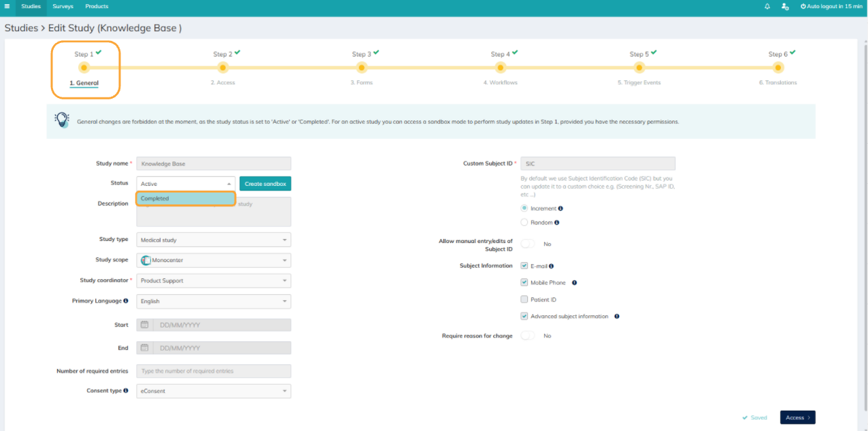Click the Step 6 circle marker

point(778,67)
